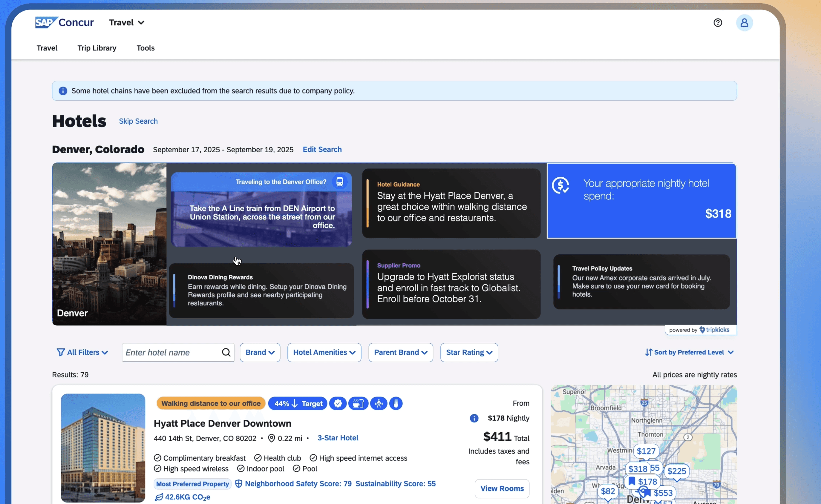Switch to the Trip Library tab
Viewport: 821px width, 504px height.
[x=97, y=48]
